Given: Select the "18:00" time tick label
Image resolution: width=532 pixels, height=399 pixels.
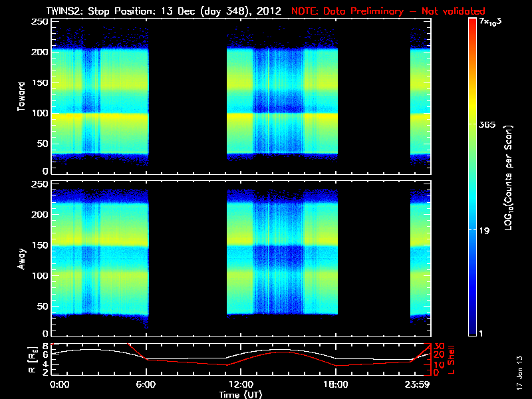Looking at the screenshot, I should pyautogui.click(x=336, y=384).
